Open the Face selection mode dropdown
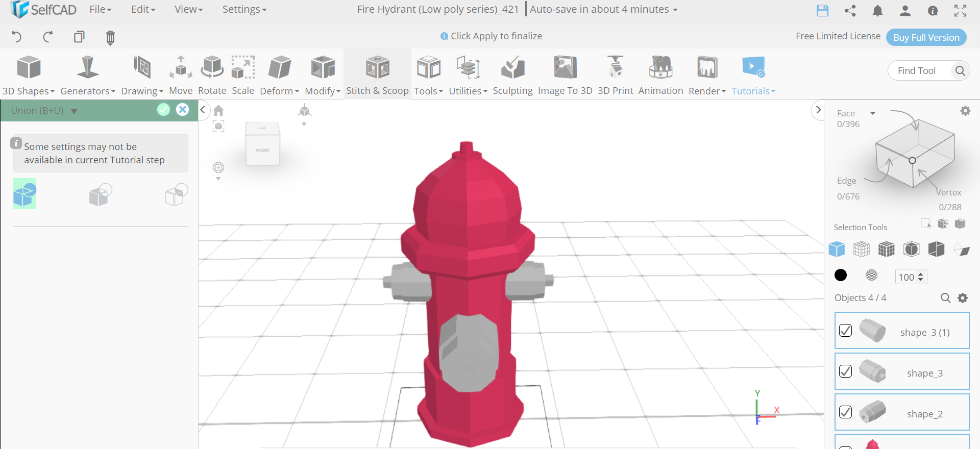This screenshot has height=449, width=980. click(873, 113)
